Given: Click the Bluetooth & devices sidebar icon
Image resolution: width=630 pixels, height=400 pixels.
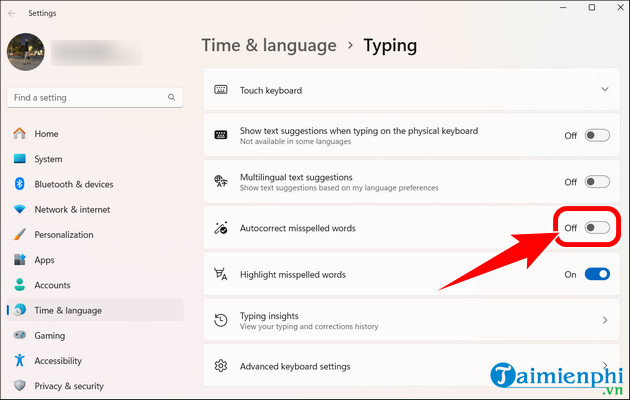Looking at the screenshot, I should (x=19, y=184).
